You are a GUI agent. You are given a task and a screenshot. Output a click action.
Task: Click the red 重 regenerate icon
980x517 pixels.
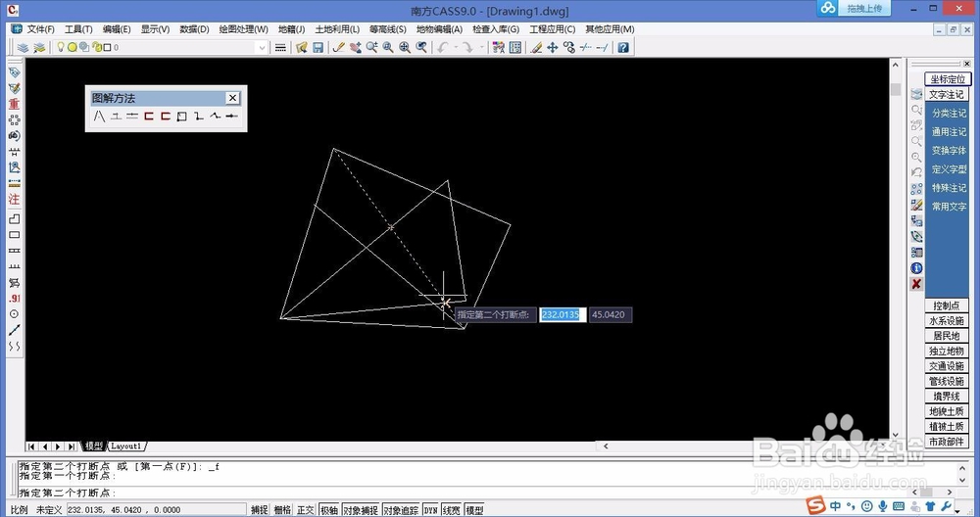click(14, 104)
